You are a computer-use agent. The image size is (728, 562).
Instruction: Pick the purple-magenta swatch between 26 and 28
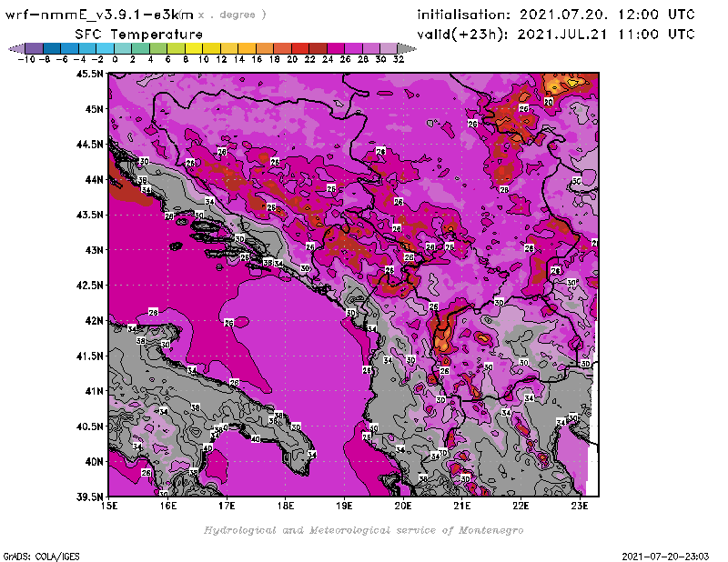click(353, 48)
